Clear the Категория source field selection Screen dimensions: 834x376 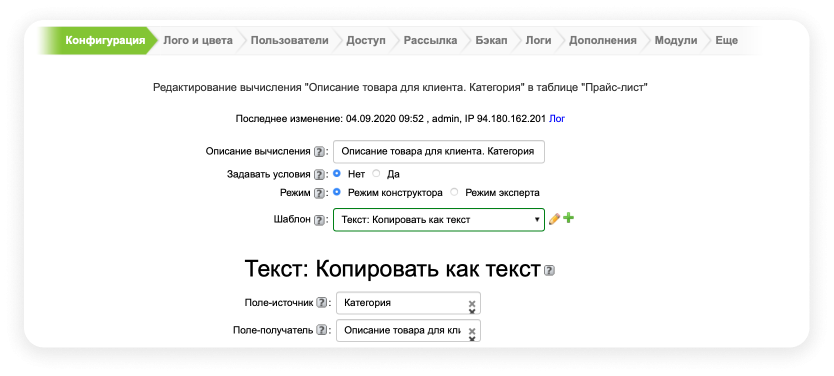point(471,304)
